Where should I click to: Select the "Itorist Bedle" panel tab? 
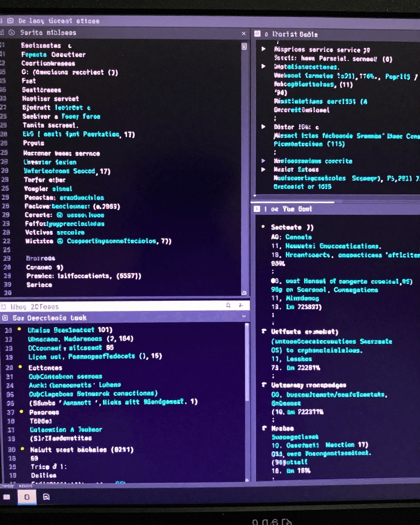coord(295,34)
